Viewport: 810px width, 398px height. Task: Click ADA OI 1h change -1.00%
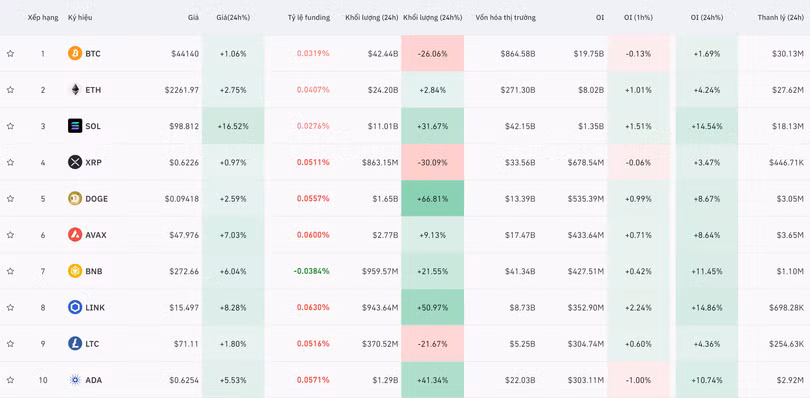638,380
